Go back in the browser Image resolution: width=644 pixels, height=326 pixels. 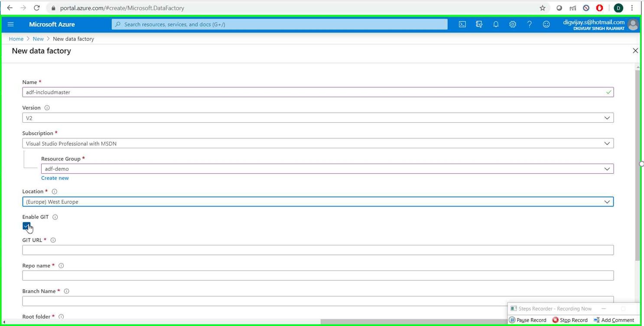coord(10,8)
